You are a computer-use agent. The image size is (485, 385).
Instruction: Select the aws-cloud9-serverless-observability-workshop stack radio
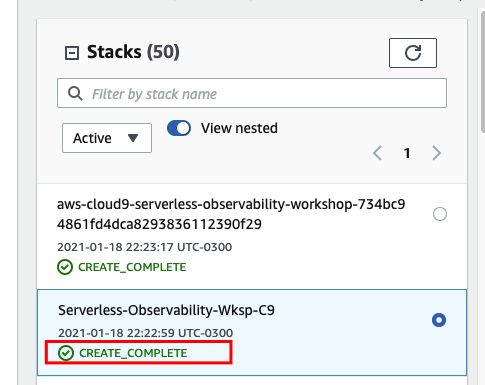click(x=440, y=214)
